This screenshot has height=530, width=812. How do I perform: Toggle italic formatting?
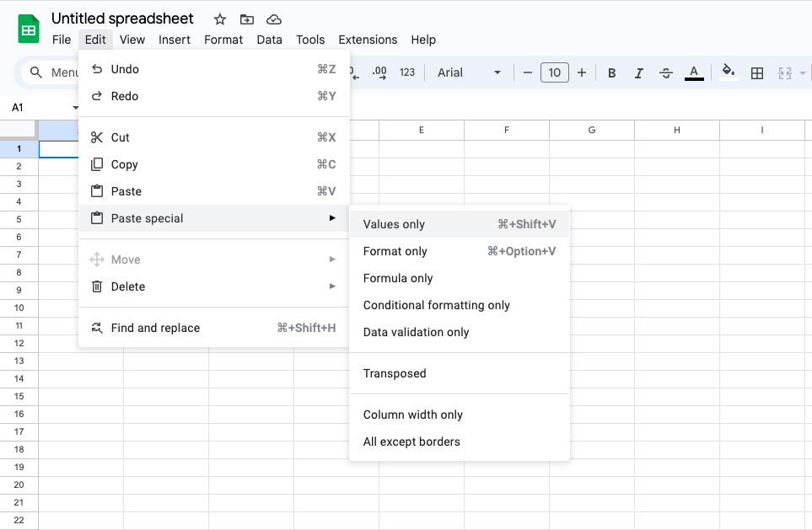tap(639, 73)
